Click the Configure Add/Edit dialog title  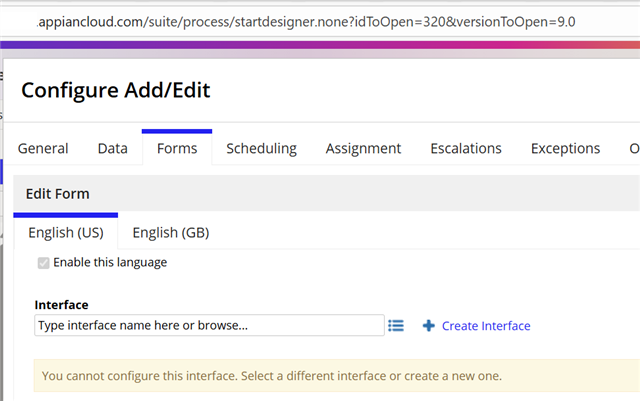tap(115, 90)
